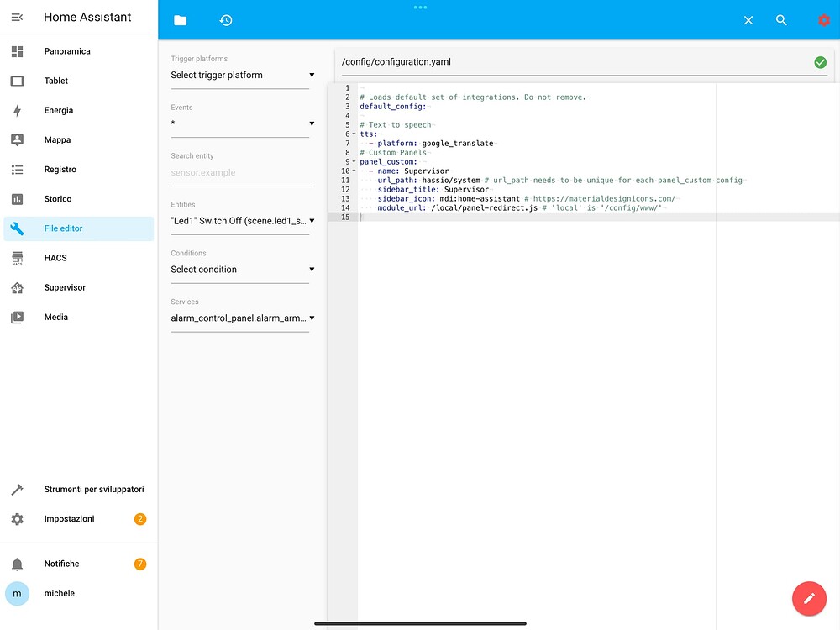This screenshot has height=630, width=840.
Task: Click the Notifiche badge showing 7
Action: [x=140, y=564]
